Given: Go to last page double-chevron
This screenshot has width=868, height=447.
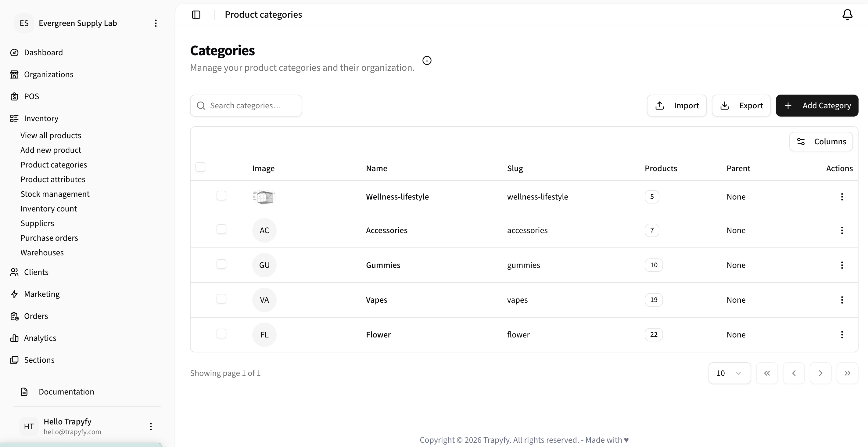Looking at the screenshot, I should coord(848,373).
